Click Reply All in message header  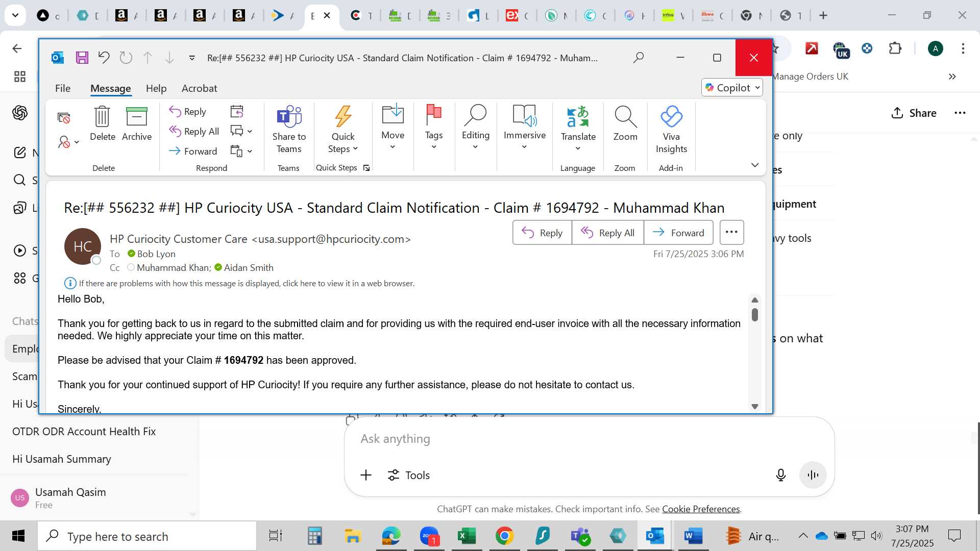(x=607, y=233)
